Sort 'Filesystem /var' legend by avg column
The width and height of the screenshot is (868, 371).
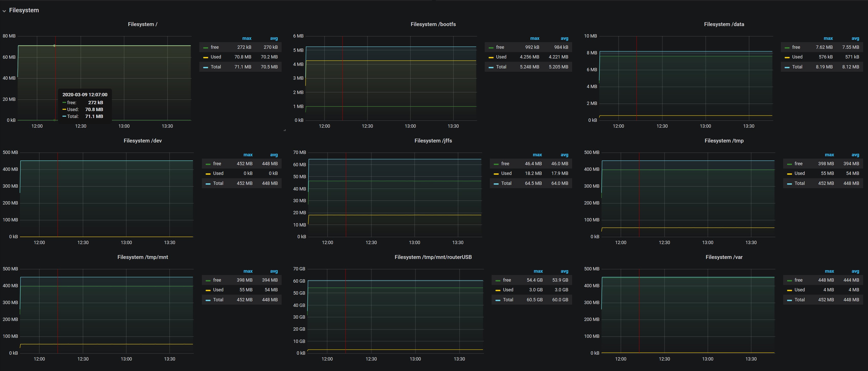855,271
